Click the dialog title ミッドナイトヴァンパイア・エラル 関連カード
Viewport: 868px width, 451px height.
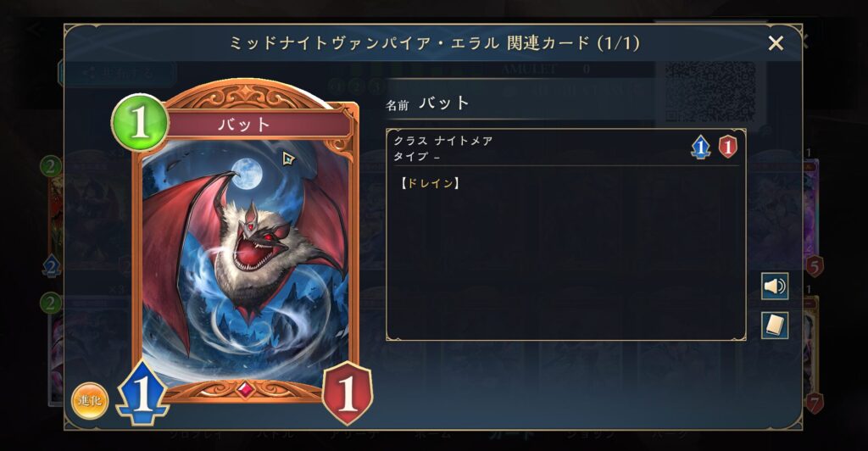[x=434, y=43]
